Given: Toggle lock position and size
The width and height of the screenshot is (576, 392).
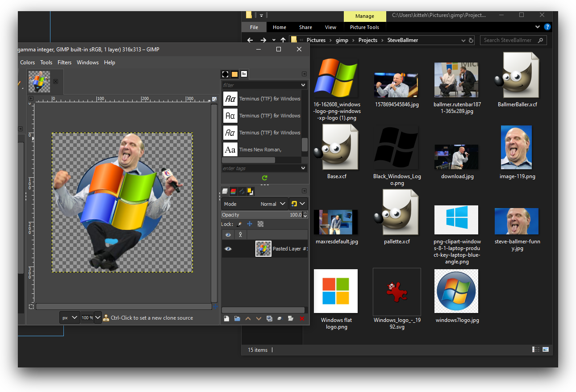Looking at the screenshot, I should tap(250, 224).
